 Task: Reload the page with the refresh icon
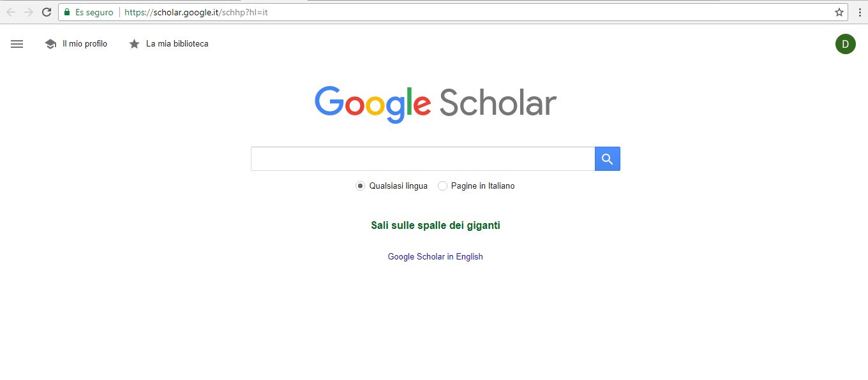(x=47, y=12)
